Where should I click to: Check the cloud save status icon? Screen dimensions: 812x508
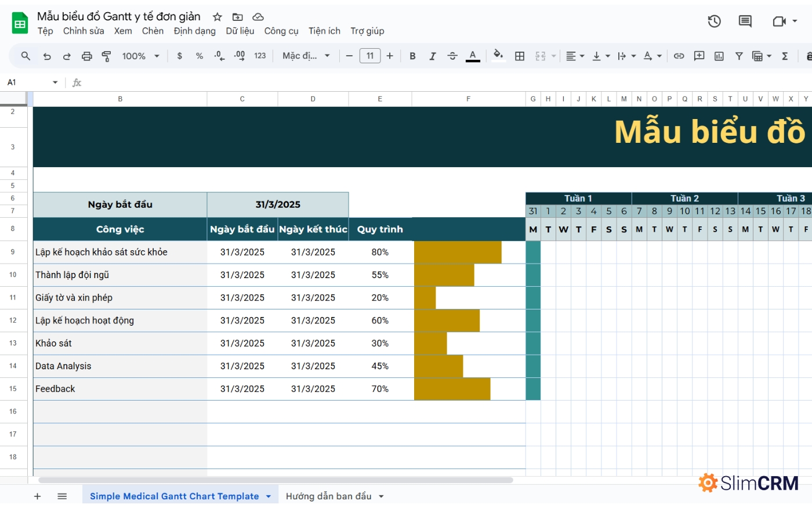click(x=258, y=17)
